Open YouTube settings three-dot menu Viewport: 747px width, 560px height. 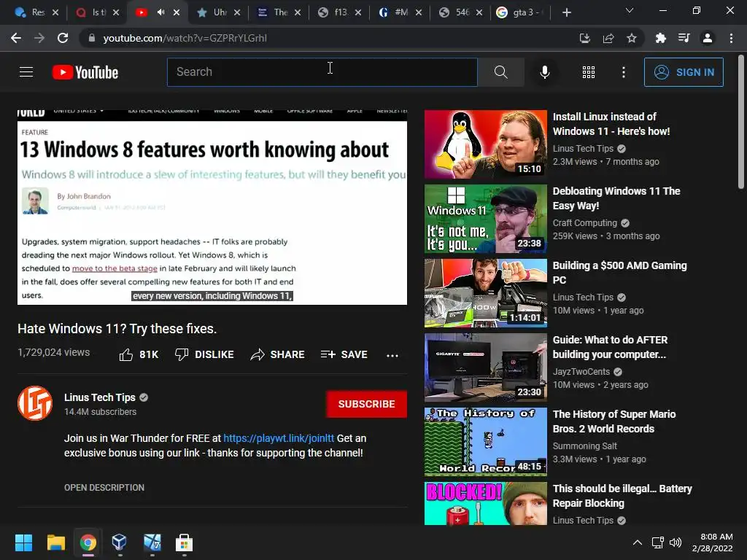(x=623, y=72)
